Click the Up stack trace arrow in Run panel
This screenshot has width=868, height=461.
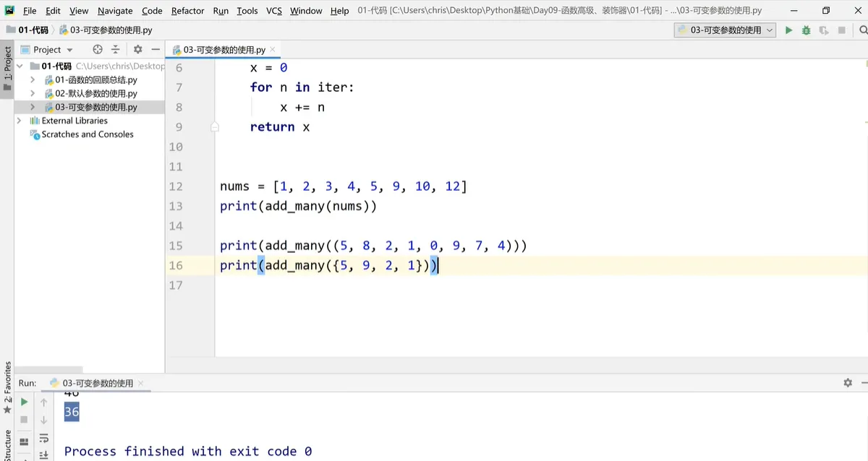[x=43, y=402]
